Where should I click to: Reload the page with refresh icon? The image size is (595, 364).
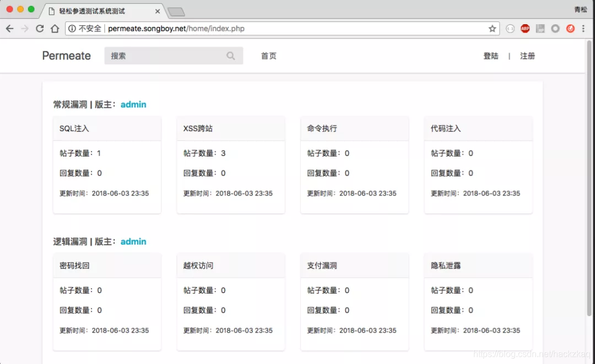tap(40, 29)
